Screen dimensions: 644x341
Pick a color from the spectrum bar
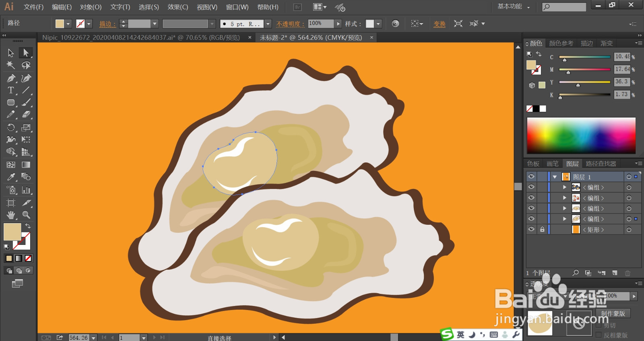tap(581, 136)
